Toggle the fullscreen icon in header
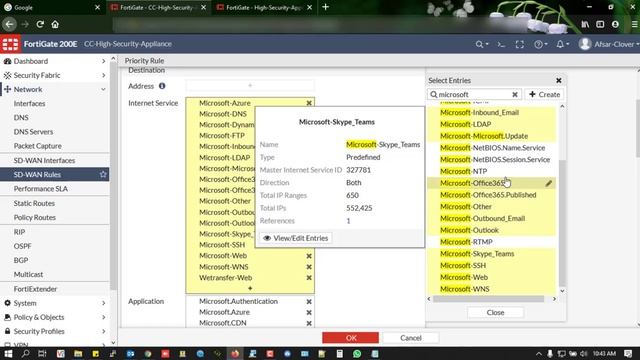This screenshot has height=360, width=640. [520, 44]
